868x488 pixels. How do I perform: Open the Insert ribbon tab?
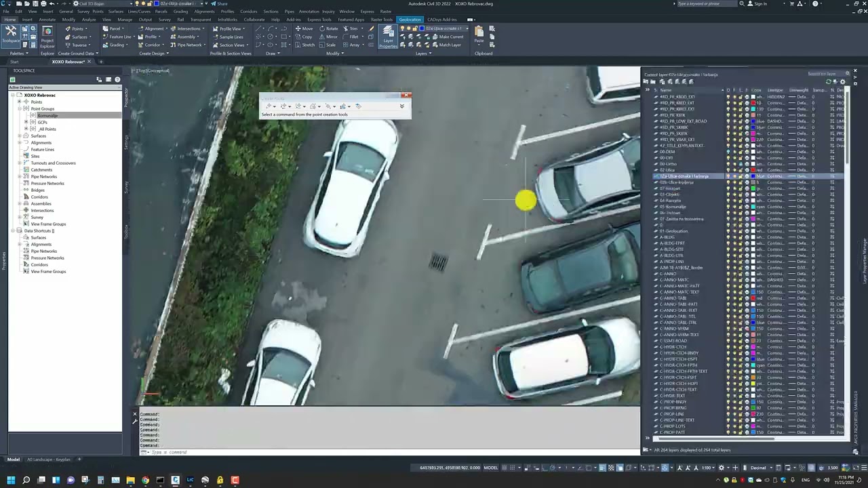click(x=27, y=20)
